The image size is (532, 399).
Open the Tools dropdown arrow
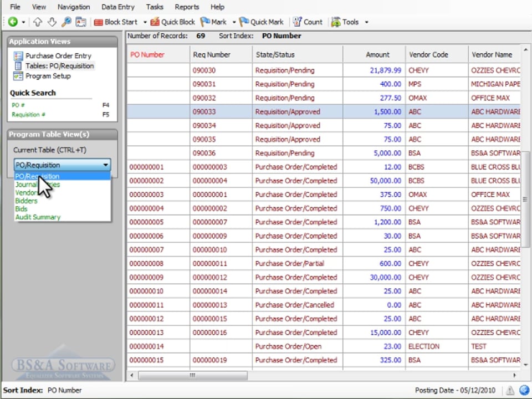click(366, 22)
